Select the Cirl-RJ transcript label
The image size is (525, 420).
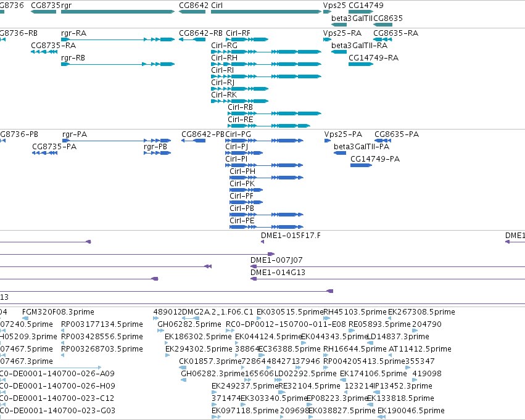[223, 83]
